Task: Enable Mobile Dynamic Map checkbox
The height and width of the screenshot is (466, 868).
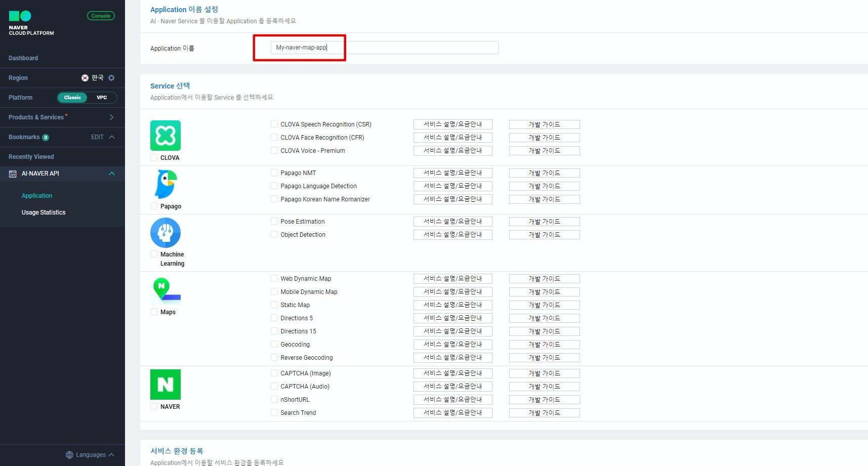Action: click(x=274, y=292)
